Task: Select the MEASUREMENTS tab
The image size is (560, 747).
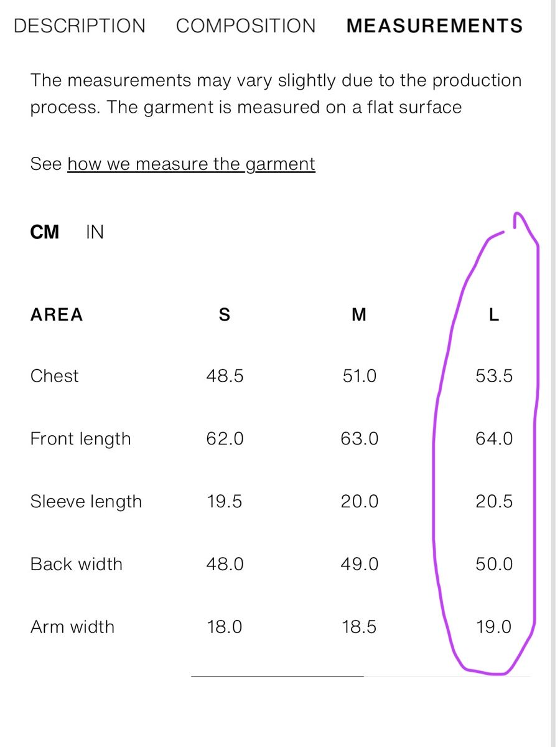Action: tap(434, 26)
